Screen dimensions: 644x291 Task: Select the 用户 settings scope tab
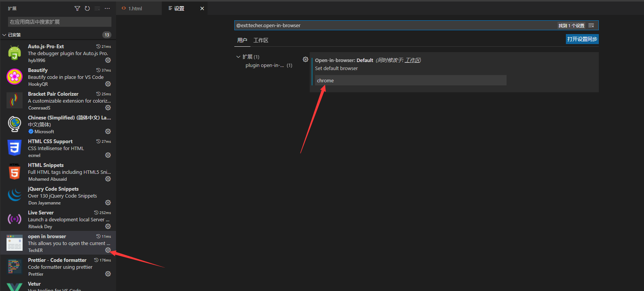click(x=242, y=40)
